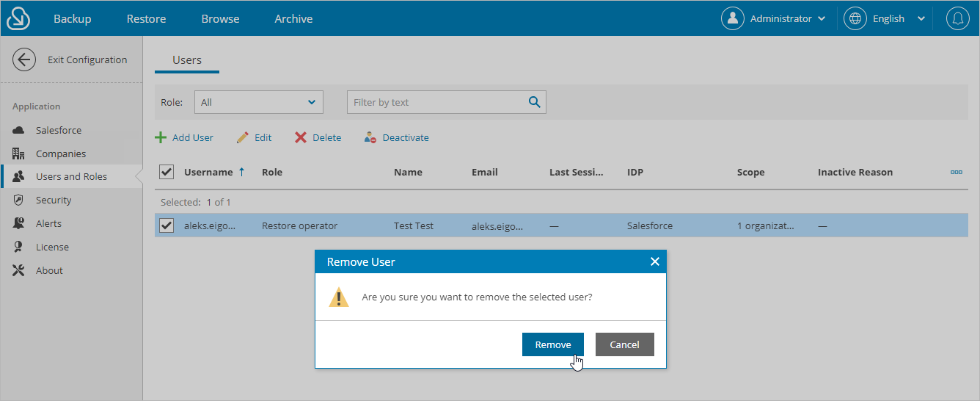Click Restore operator role cell

pos(299,225)
